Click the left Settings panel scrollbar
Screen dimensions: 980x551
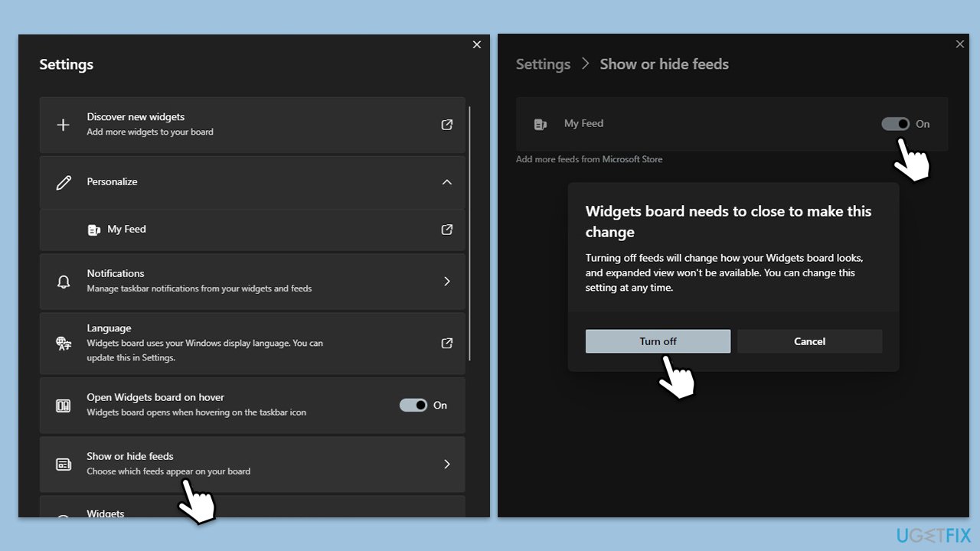click(x=470, y=233)
